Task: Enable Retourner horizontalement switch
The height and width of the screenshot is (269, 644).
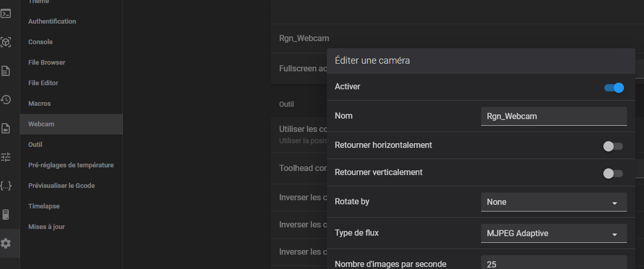Action: click(613, 146)
